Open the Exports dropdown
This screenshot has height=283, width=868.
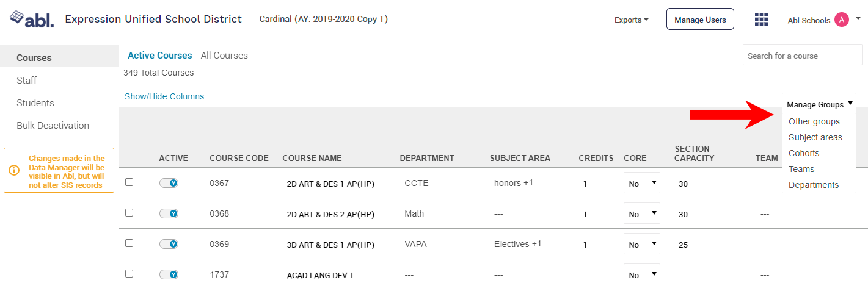[632, 20]
